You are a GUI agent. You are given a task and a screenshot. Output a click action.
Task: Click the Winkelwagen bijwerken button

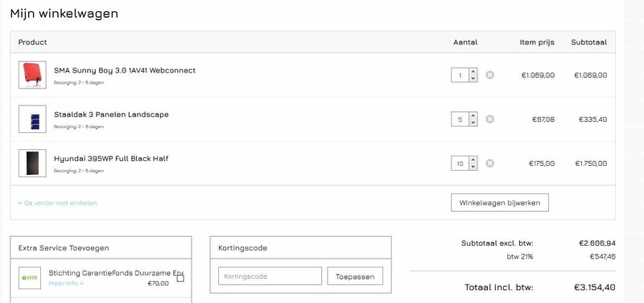tap(499, 203)
